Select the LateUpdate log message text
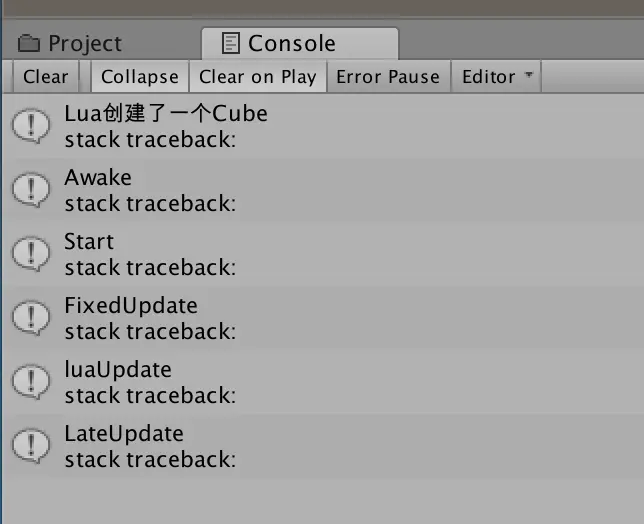The image size is (644, 524). click(124, 434)
